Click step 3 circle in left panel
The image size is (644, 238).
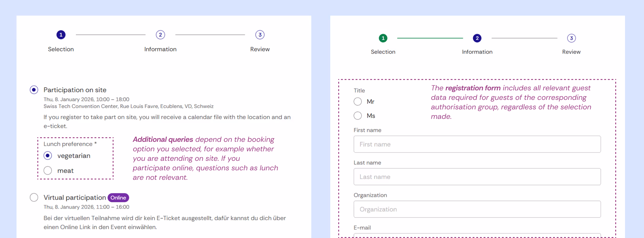[x=260, y=35]
